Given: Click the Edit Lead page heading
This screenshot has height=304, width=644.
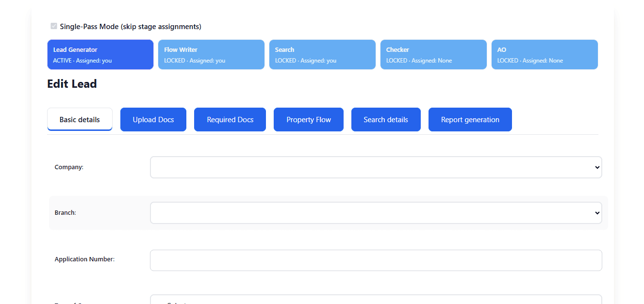Looking at the screenshot, I should pos(71,83).
